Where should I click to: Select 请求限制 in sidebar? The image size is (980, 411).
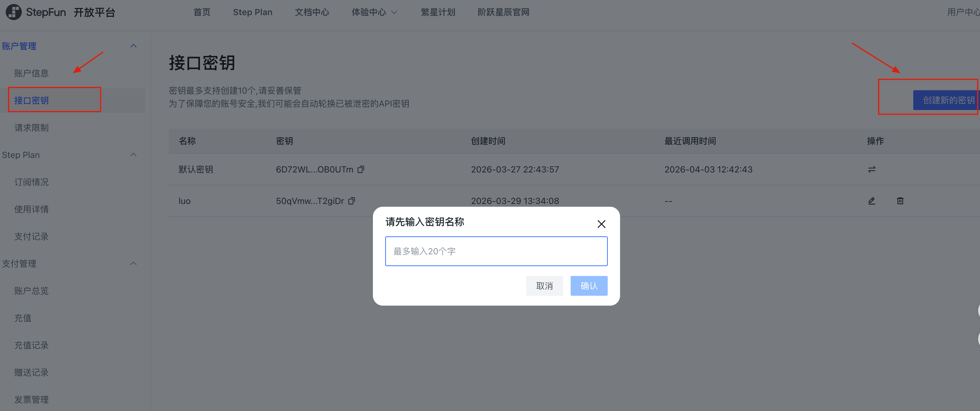click(31, 128)
